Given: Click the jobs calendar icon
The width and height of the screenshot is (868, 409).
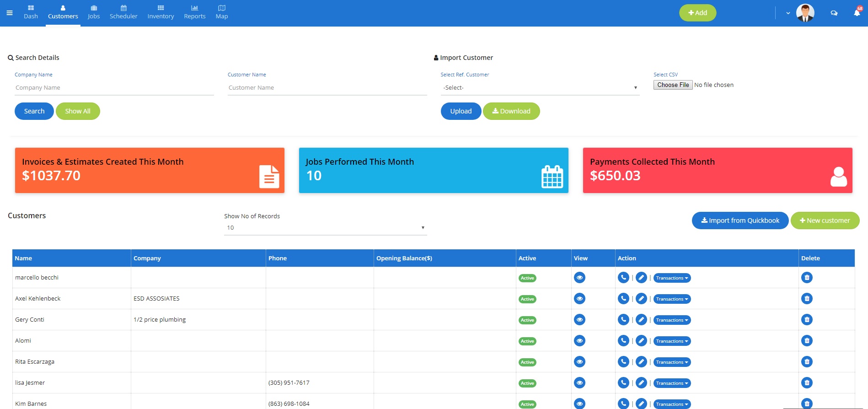Looking at the screenshot, I should tap(552, 177).
